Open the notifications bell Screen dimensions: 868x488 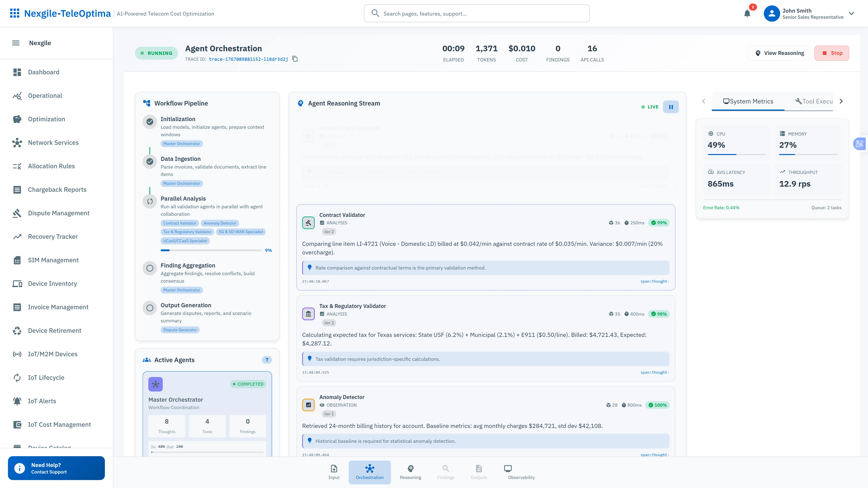coord(747,14)
